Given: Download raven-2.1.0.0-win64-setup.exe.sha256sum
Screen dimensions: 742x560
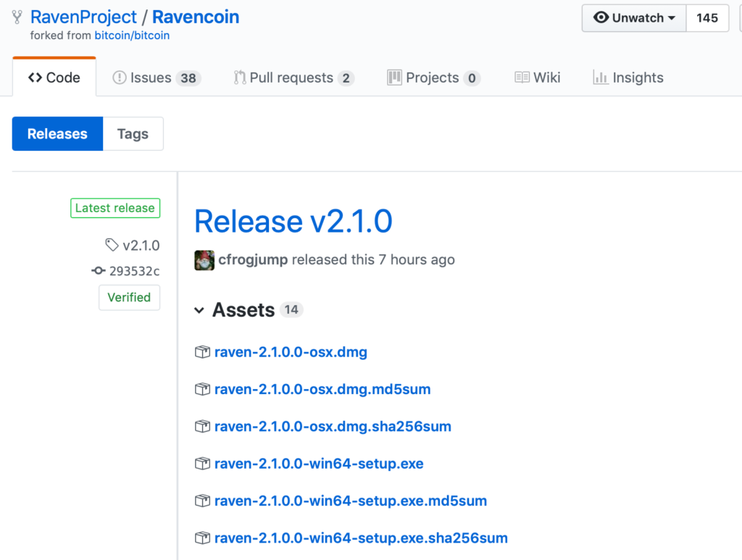Looking at the screenshot, I should [x=361, y=538].
